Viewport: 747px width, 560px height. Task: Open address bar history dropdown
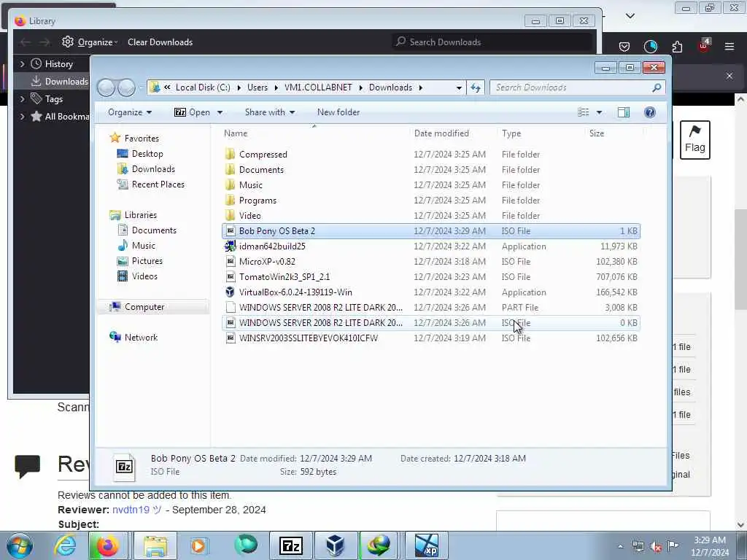coord(459,87)
